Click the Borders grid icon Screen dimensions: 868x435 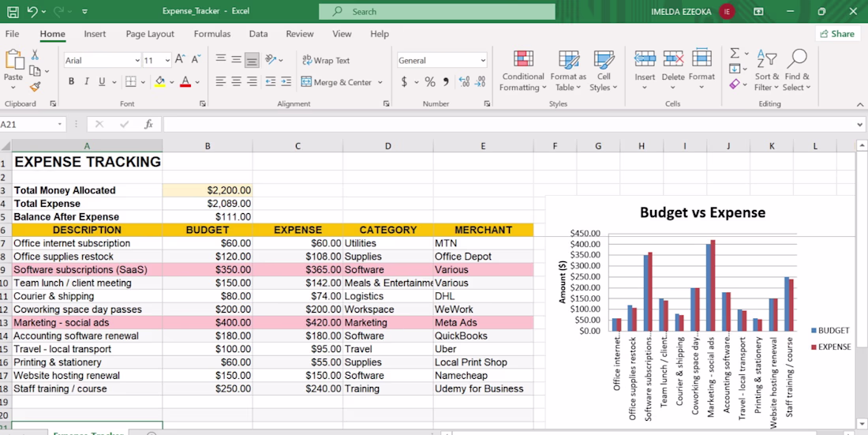pos(131,81)
